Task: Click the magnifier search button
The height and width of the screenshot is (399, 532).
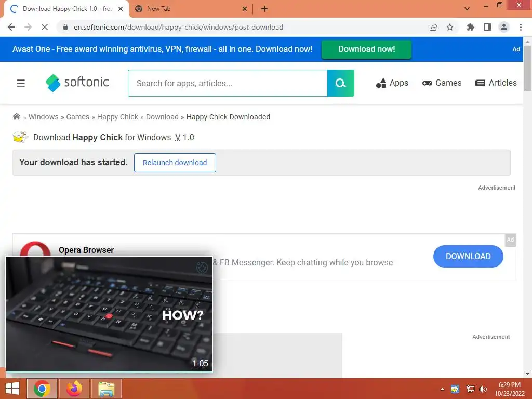Action: pyautogui.click(x=341, y=83)
